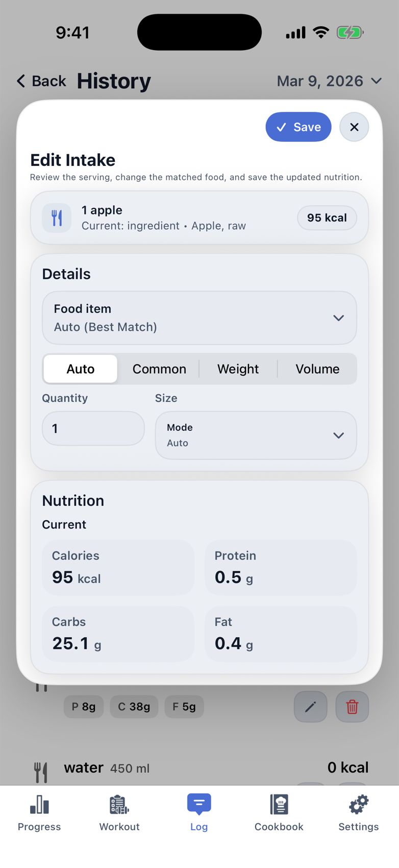Open the Mar 9, 2026 date picker
The image size is (399, 868).
coord(329,81)
